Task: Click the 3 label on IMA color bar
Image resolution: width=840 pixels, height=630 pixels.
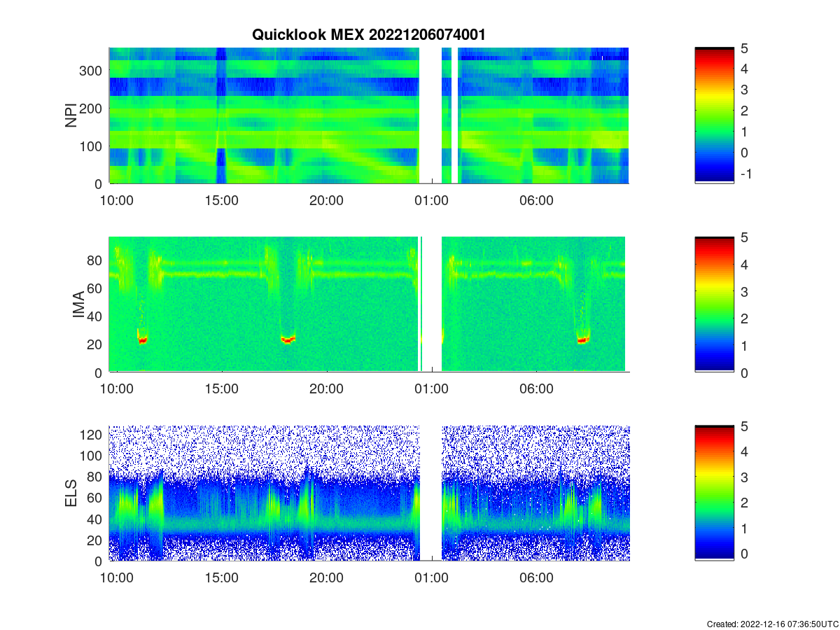Action: pyautogui.click(x=744, y=291)
